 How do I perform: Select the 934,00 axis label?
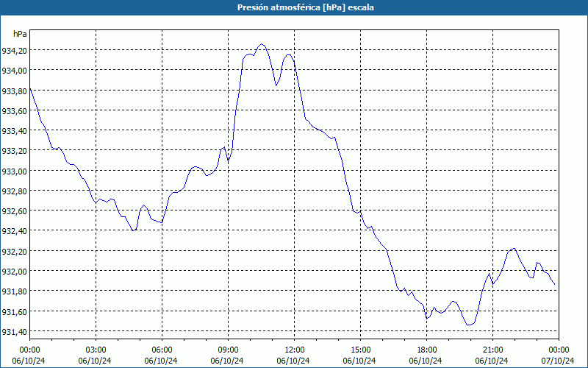pos(15,70)
